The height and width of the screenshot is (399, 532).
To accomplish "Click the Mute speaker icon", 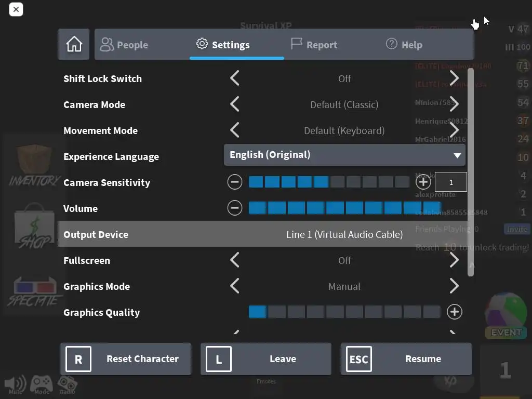I will (15, 385).
